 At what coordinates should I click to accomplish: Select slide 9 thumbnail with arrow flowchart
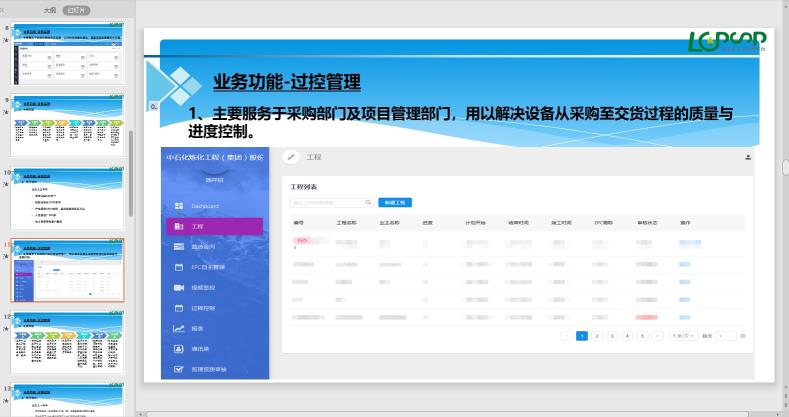(x=67, y=125)
